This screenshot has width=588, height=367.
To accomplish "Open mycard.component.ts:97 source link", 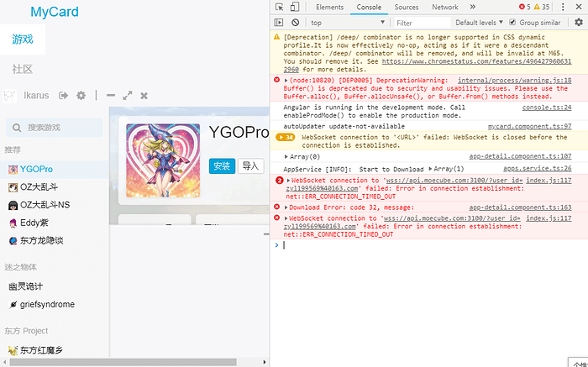I will click(529, 127).
